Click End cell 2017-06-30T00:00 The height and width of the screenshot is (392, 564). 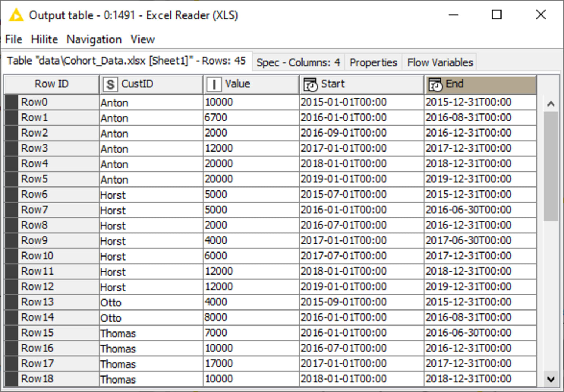click(480, 240)
